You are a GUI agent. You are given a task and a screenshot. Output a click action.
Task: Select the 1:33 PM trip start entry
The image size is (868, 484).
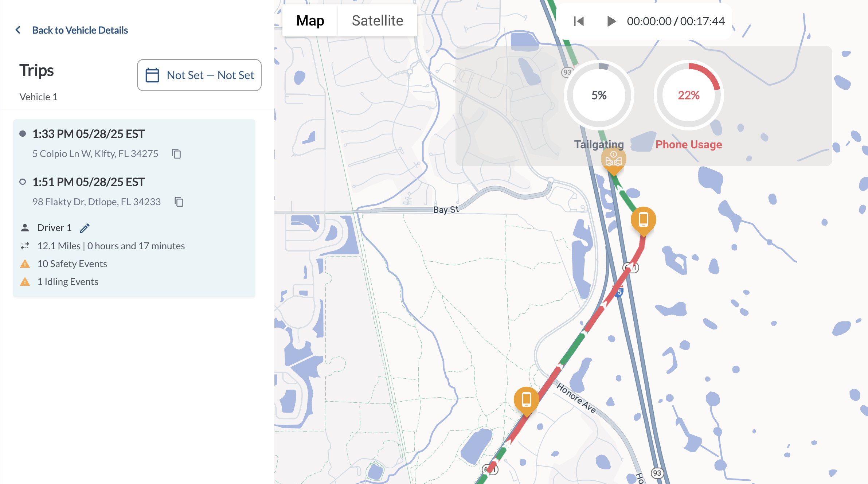point(89,134)
